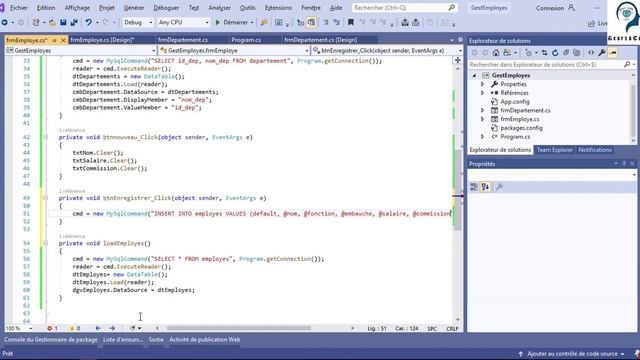Click the Comment selected lines icon
Screen dimensions: 640x360
pos(326,22)
